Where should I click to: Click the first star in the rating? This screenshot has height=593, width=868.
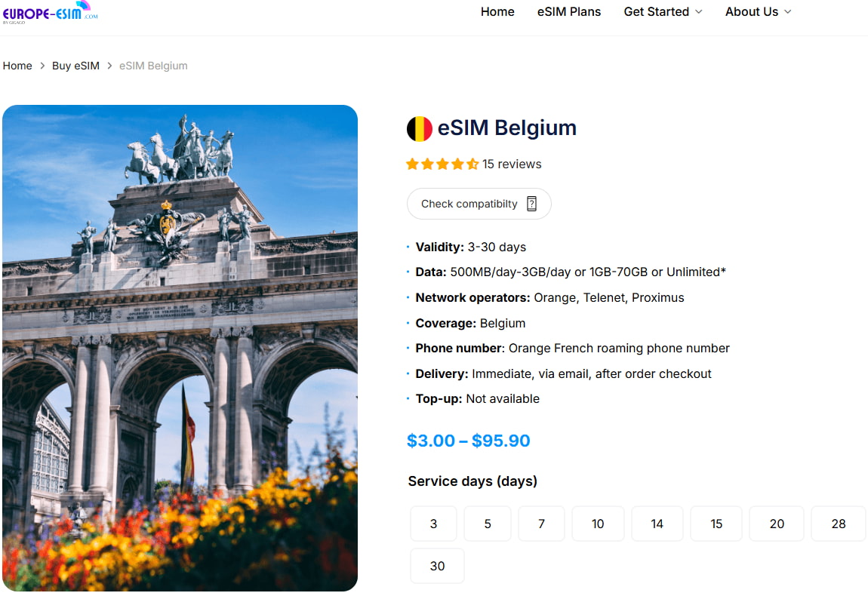coord(411,163)
